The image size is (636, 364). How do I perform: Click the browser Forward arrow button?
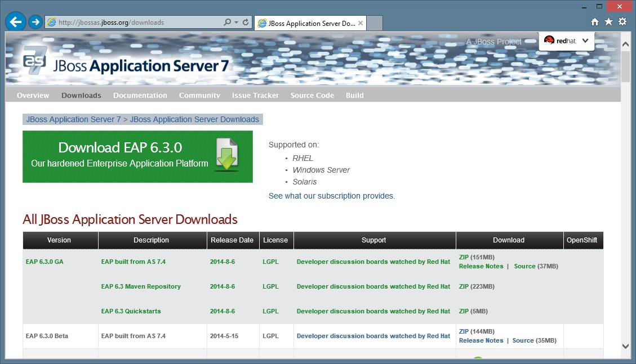pyautogui.click(x=35, y=22)
